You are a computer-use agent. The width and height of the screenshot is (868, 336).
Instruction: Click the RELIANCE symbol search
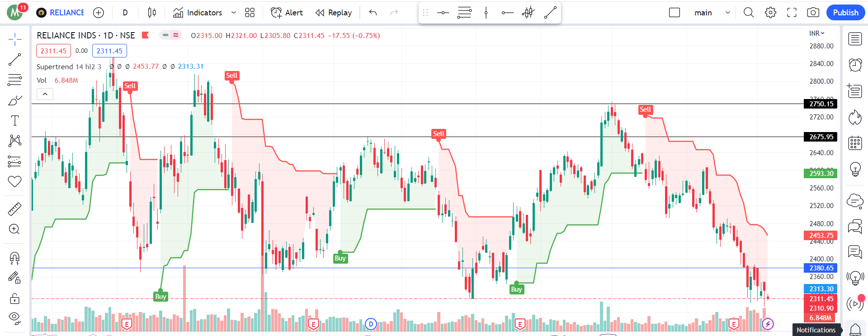pyautogui.click(x=61, y=13)
